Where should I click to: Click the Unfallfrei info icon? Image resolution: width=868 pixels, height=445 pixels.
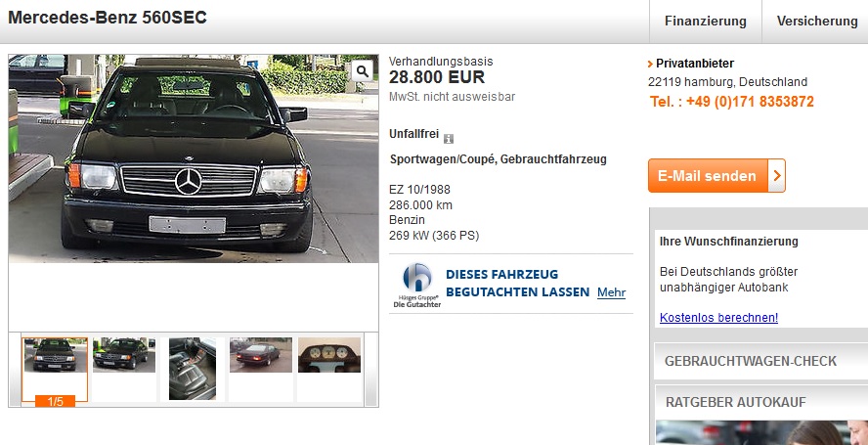click(x=449, y=139)
